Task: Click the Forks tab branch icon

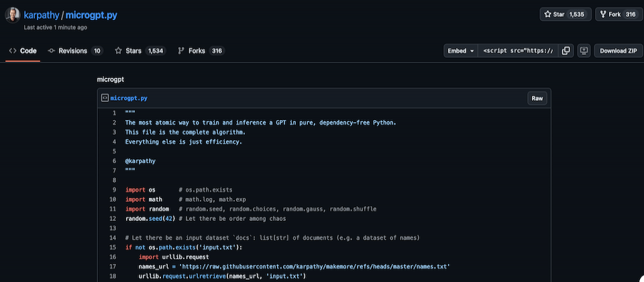Action: coord(181,51)
